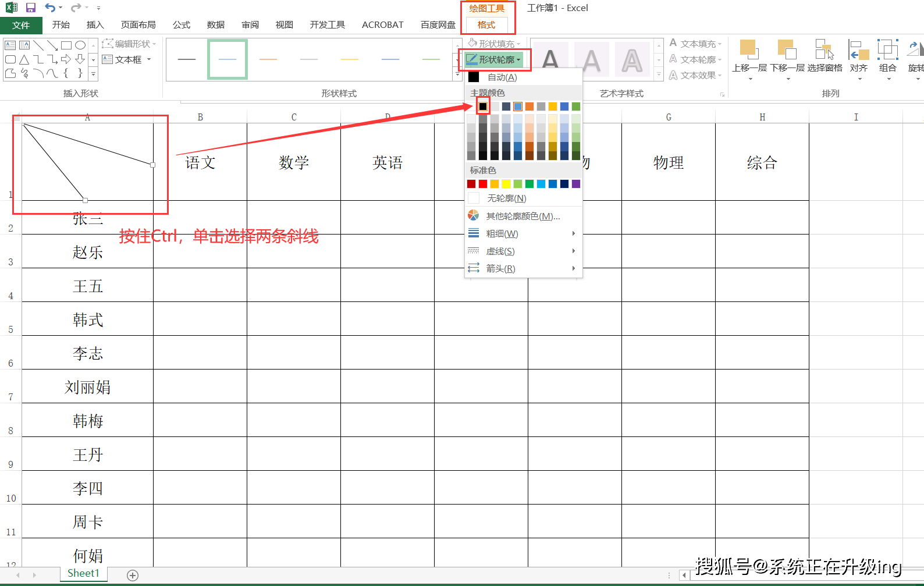
Task: Select the left brace shape
Action: [66, 73]
